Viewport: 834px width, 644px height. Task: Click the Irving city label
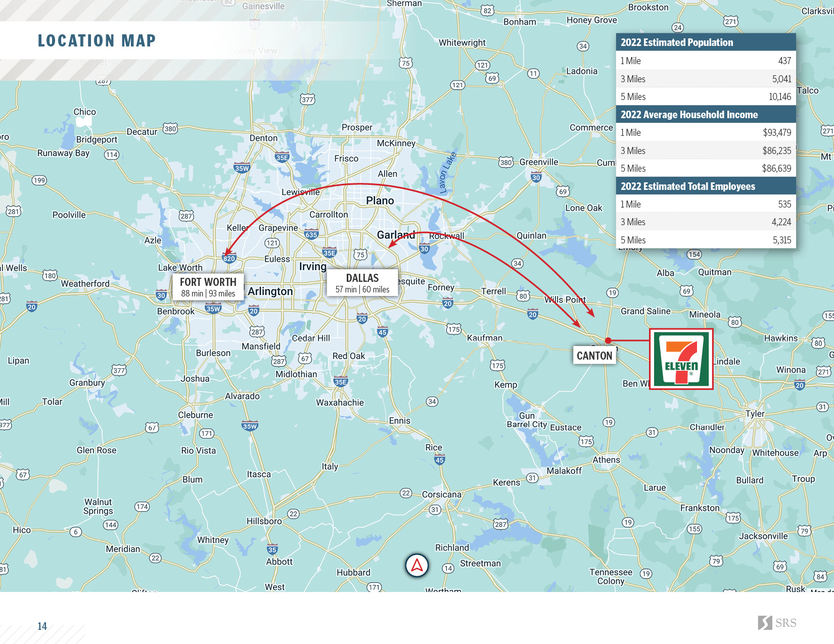313,266
